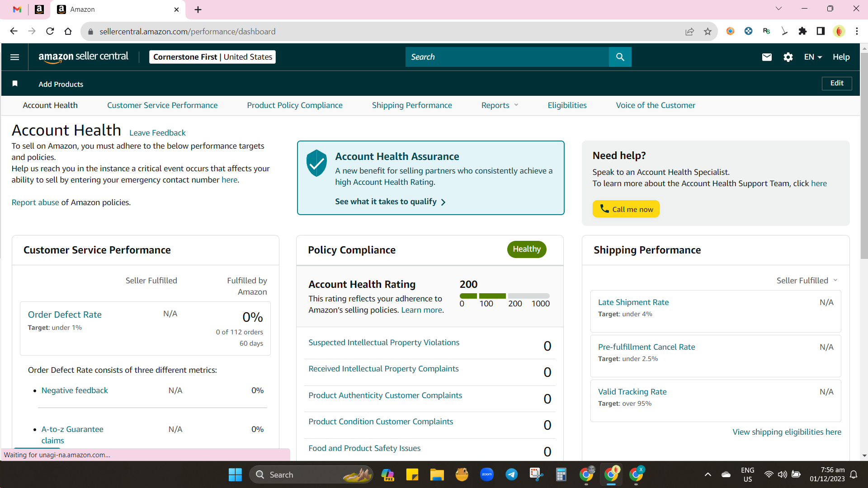
Task: Open Suspected Intellectual Property Violations
Action: pos(384,343)
